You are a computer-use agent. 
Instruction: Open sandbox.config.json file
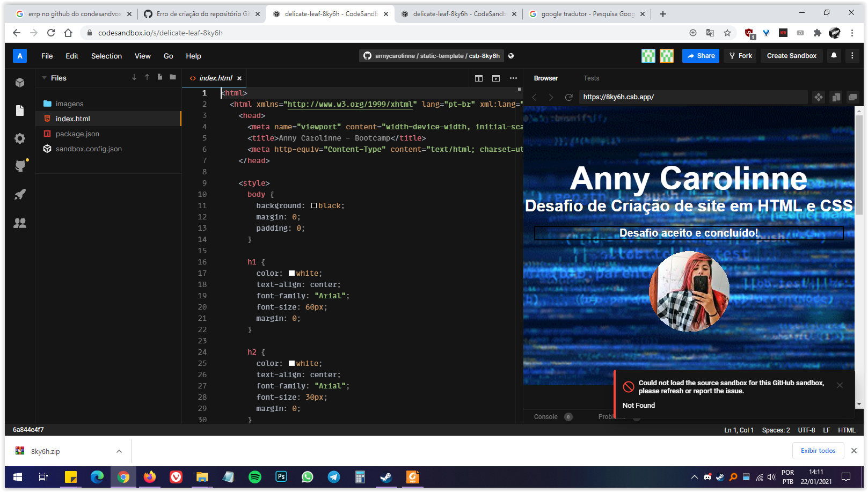click(108, 149)
